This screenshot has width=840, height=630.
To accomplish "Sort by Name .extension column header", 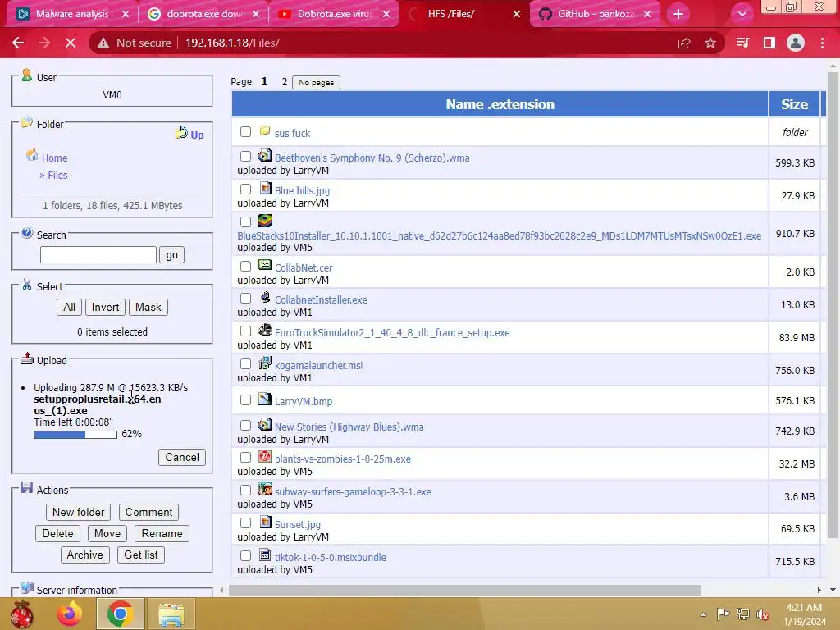I will (x=500, y=104).
